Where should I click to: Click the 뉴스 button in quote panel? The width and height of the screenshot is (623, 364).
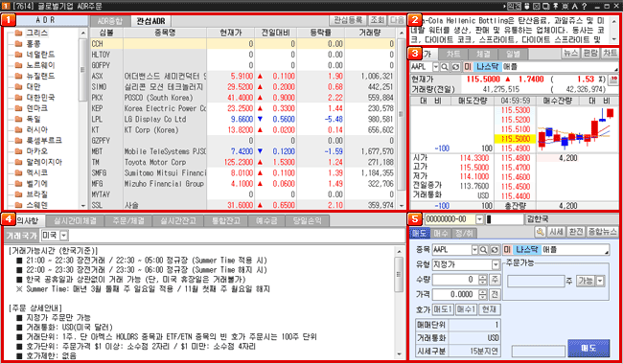click(570, 54)
